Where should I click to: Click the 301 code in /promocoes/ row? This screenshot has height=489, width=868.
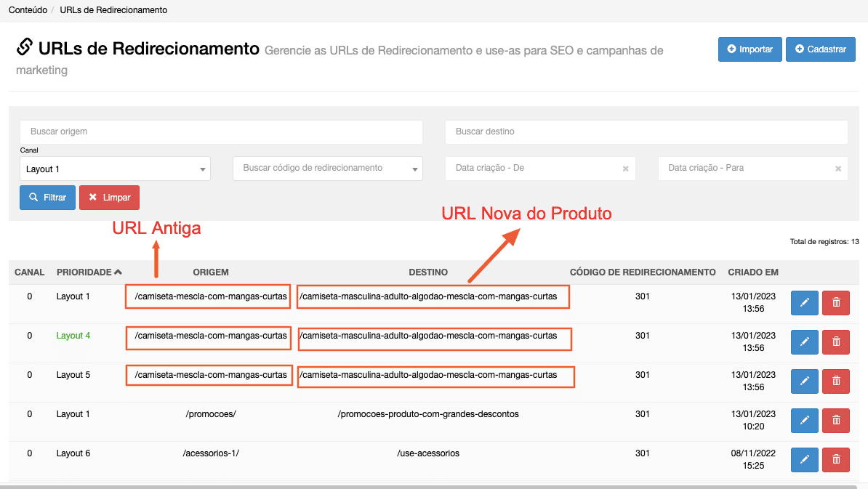(642, 414)
